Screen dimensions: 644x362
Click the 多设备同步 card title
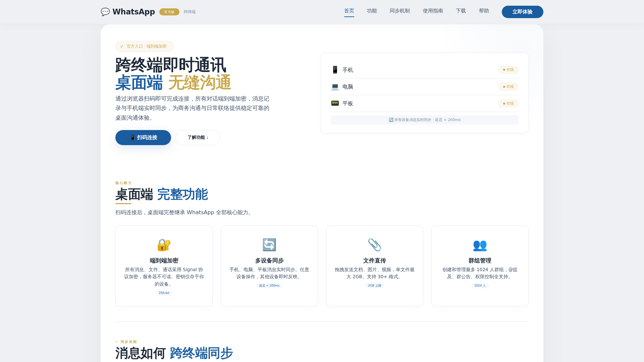coord(269,260)
